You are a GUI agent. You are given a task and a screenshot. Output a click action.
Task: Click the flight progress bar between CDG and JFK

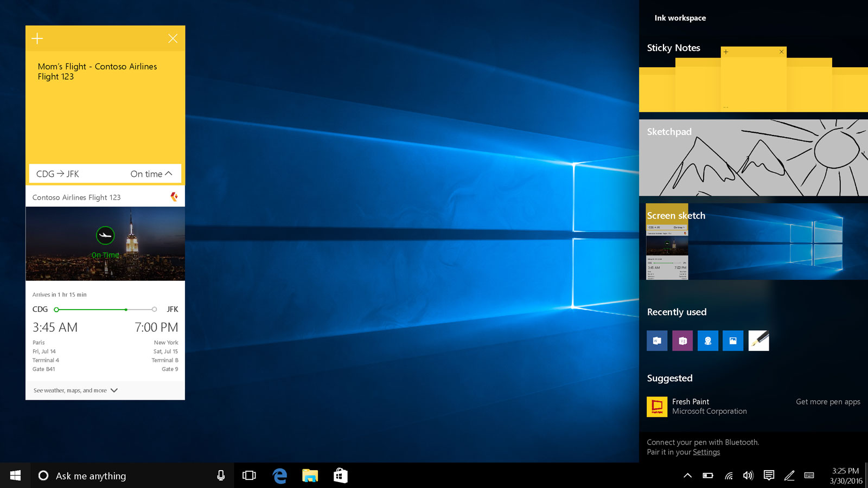pyautogui.click(x=105, y=309)
